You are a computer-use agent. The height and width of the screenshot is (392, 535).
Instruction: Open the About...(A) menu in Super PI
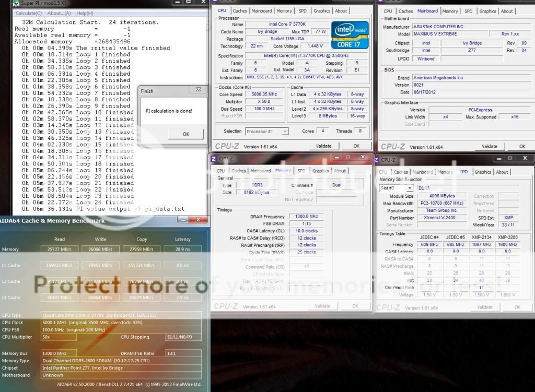pyautogui.click(x=59, y=13)
